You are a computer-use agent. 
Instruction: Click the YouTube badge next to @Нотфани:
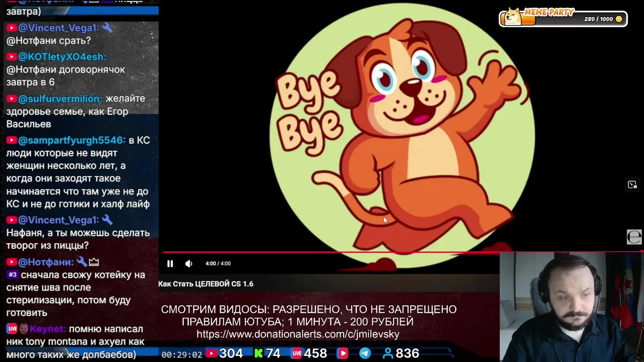point(12,262)
